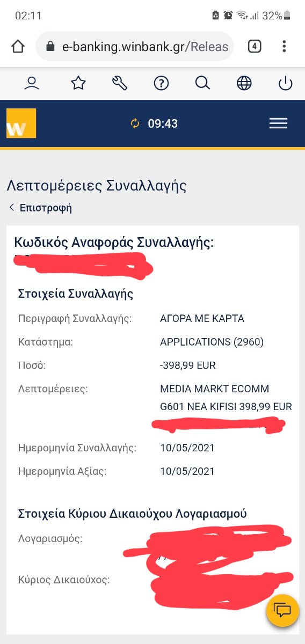
Task: Open the wrench tools icon
Action: pos(119,83)
